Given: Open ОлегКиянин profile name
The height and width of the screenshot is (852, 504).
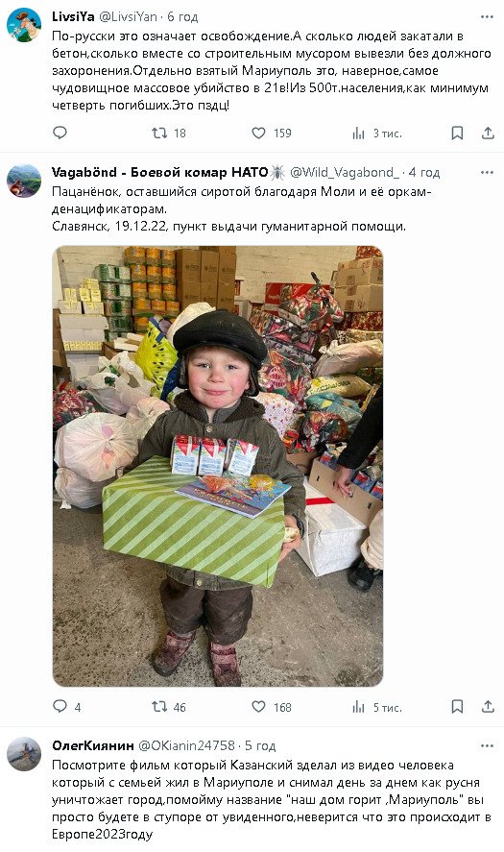Looking at the screenshot, I should (x=93, y=745).
